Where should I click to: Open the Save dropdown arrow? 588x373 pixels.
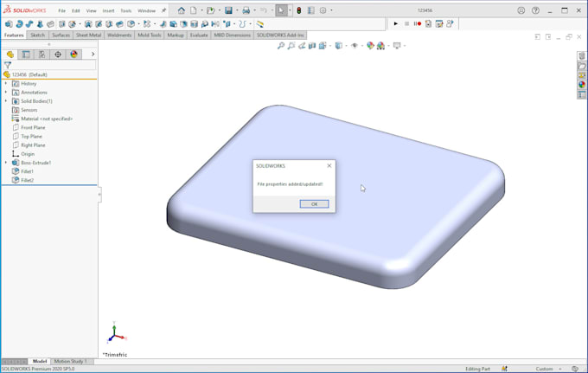point(237,10)
